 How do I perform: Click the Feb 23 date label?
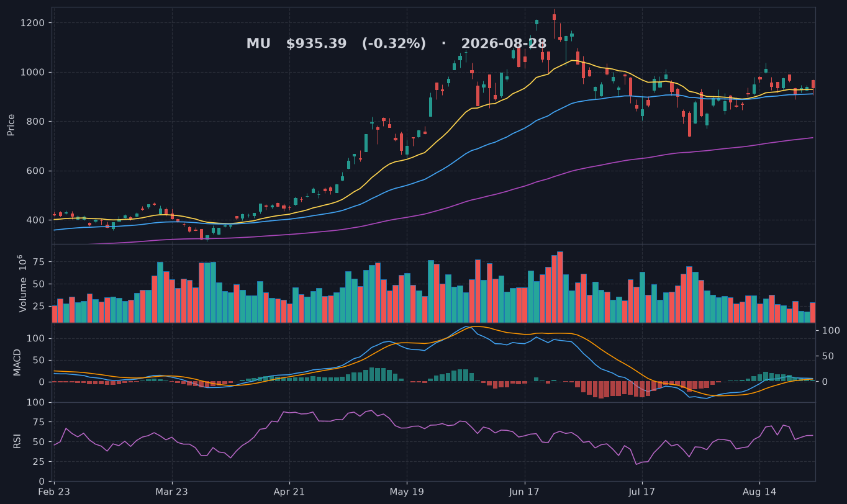pos(55,492)
